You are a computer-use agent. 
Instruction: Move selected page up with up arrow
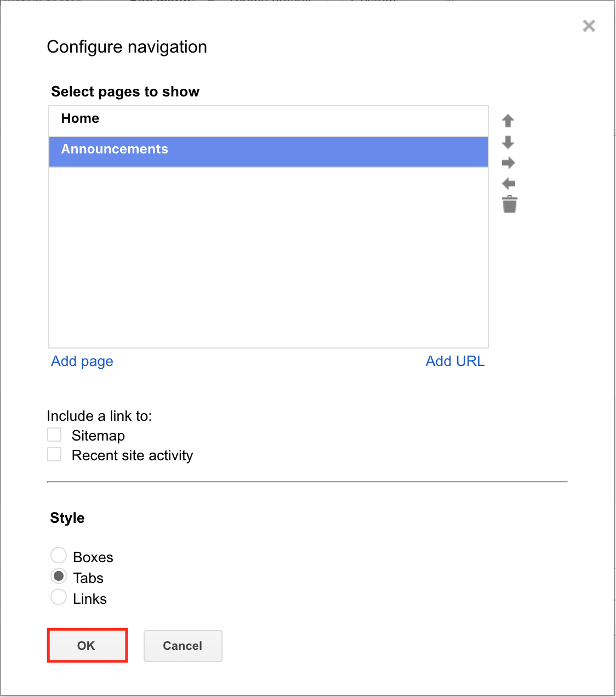(x=508, y=121)
